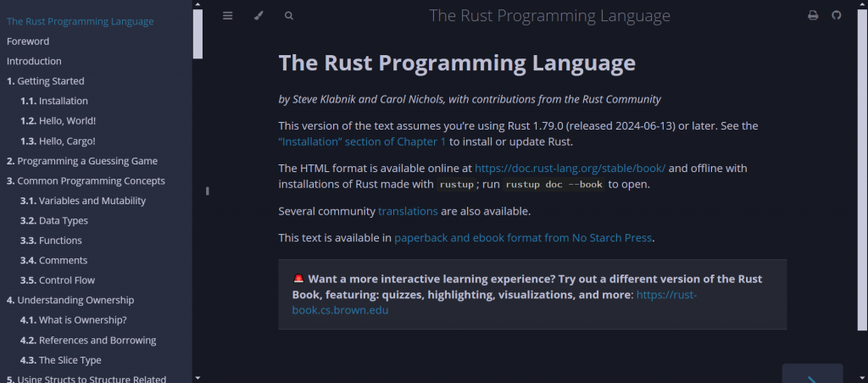
Task: Open section 3.3 Functions
Action: (51, 241)
